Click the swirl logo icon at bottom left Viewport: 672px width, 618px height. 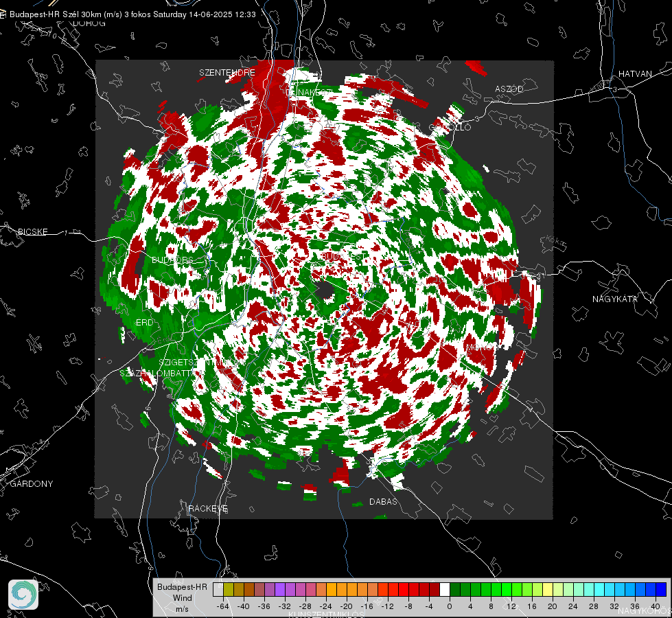coord(23,595)
